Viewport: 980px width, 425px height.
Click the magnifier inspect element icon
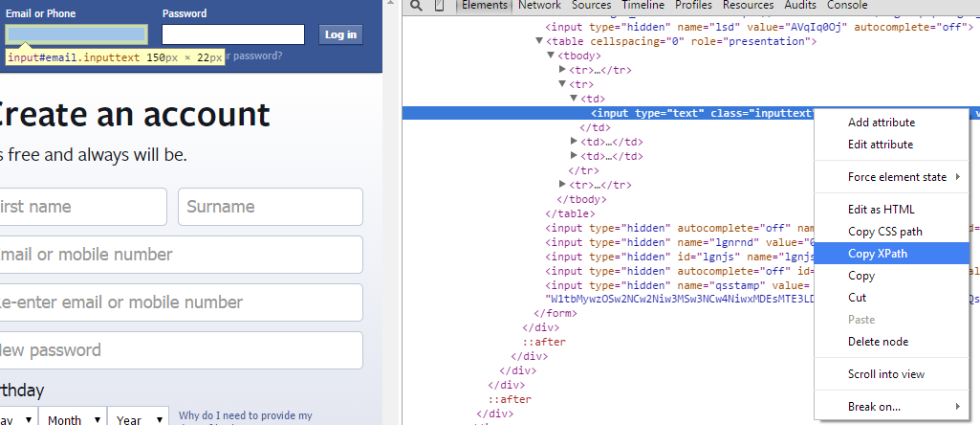(416, 6)
